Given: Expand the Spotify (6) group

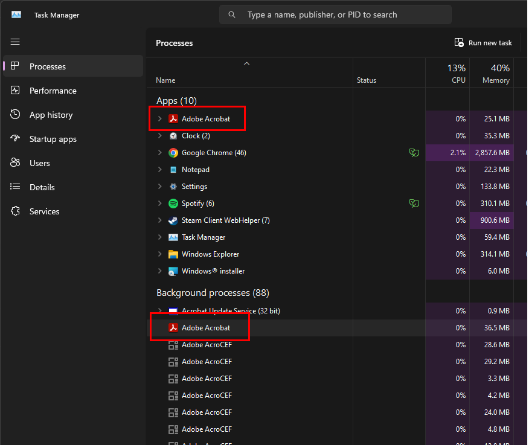Looking at the screenshot, I should point(160,203).
